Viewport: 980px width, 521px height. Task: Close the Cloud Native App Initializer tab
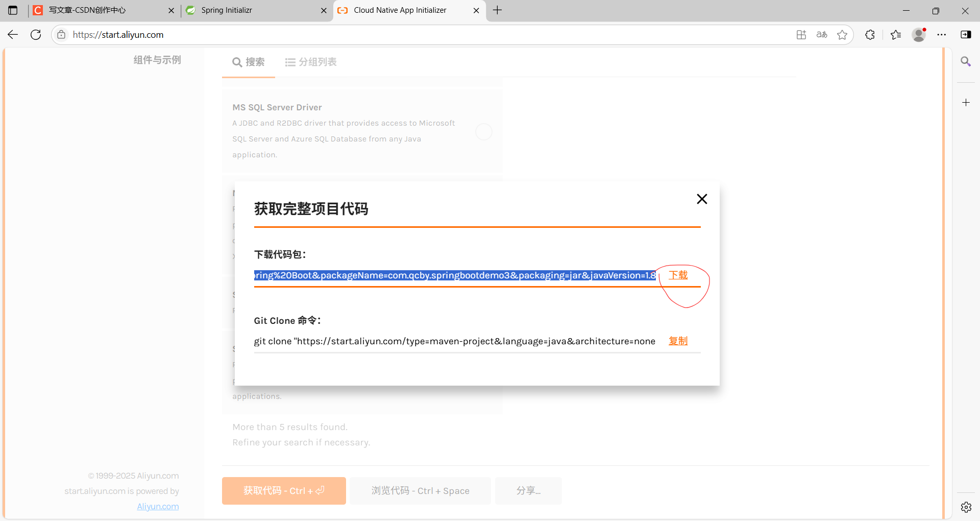click(476, 10)
